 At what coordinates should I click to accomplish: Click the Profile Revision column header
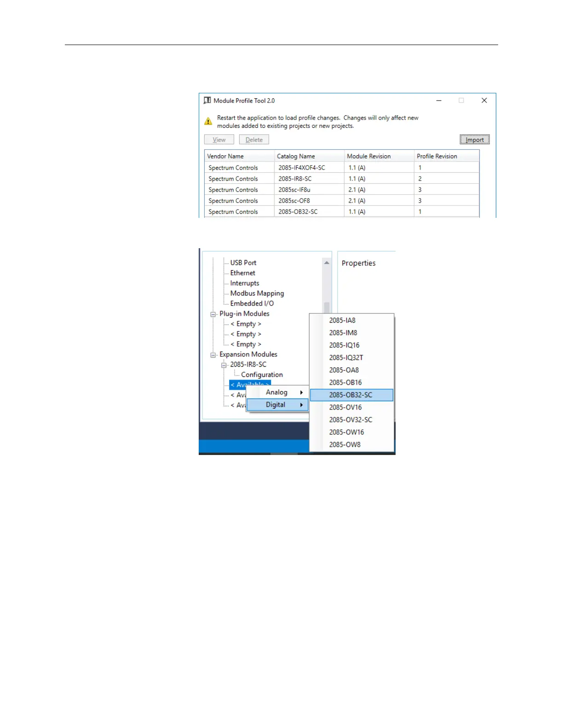tap(447, 156)
